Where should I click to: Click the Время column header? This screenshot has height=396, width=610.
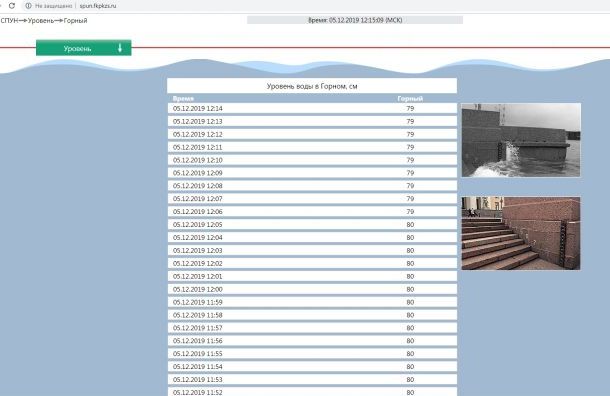point(183,98)
